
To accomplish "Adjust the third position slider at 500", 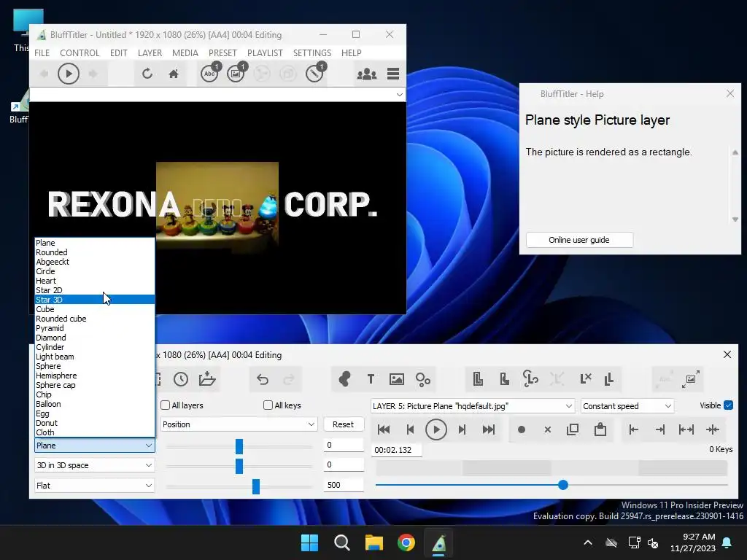I will pyautogui.click(x=256, y=486).
